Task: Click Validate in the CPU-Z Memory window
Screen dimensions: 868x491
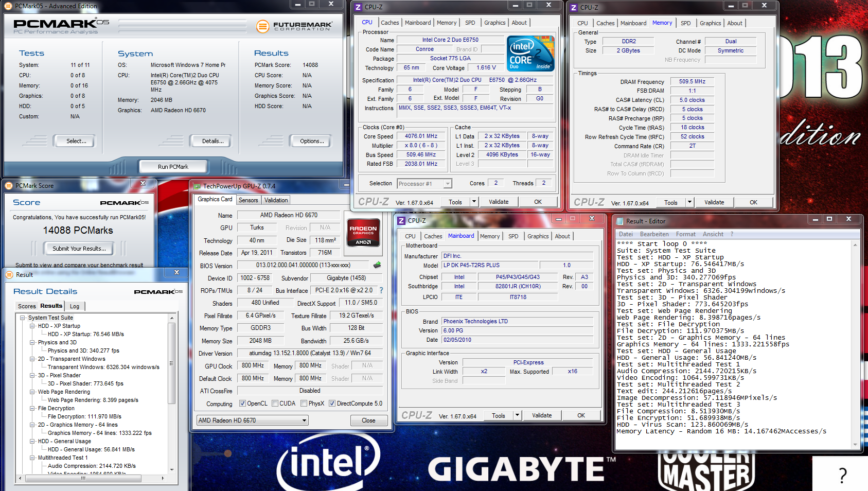Action: pos(714,203)
